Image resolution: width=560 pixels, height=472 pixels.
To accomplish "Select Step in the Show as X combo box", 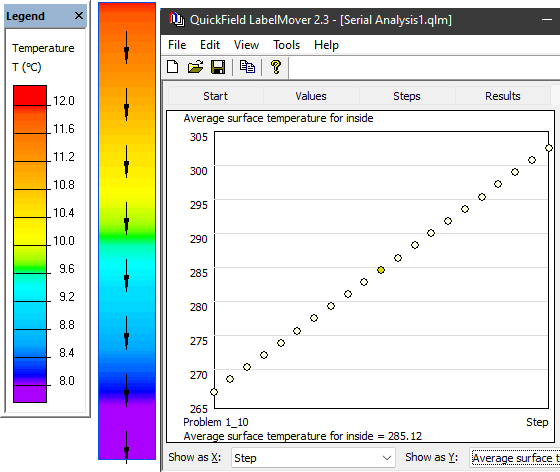I will pyautogui.click(x=313, y=457).
